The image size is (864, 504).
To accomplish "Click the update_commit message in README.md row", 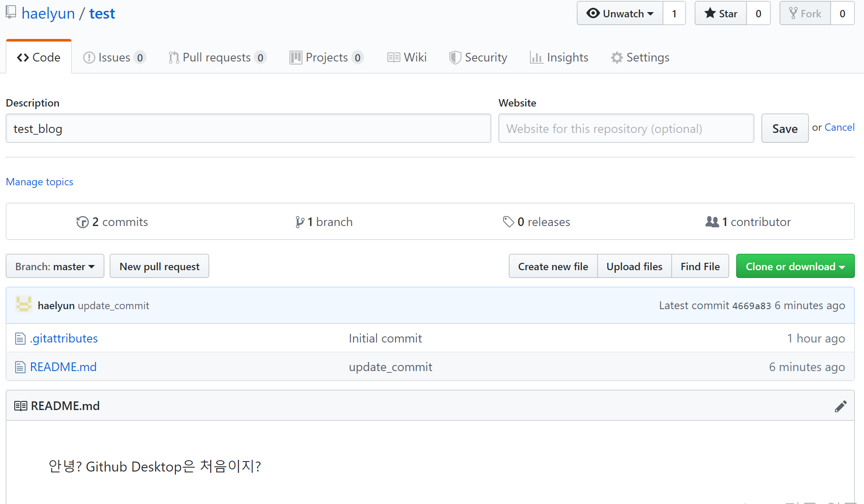I will tap(390, 367).
